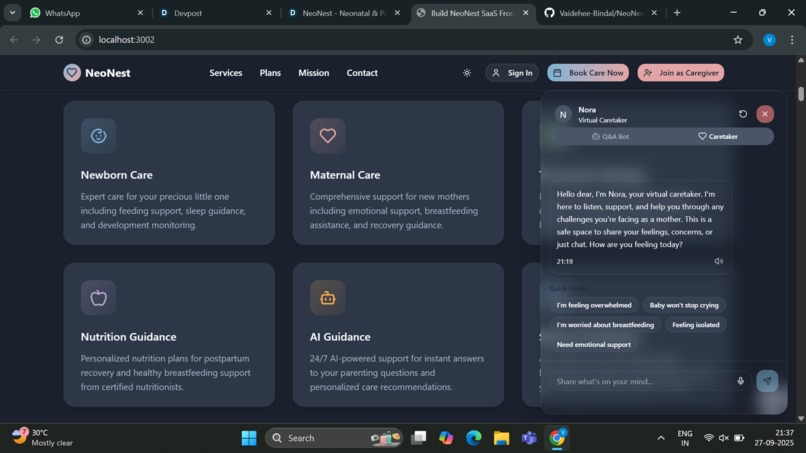The width and height of the screenshot is (806, 453).
Task: Choose quick reply Need emotional support
Action: click(594, 345)
